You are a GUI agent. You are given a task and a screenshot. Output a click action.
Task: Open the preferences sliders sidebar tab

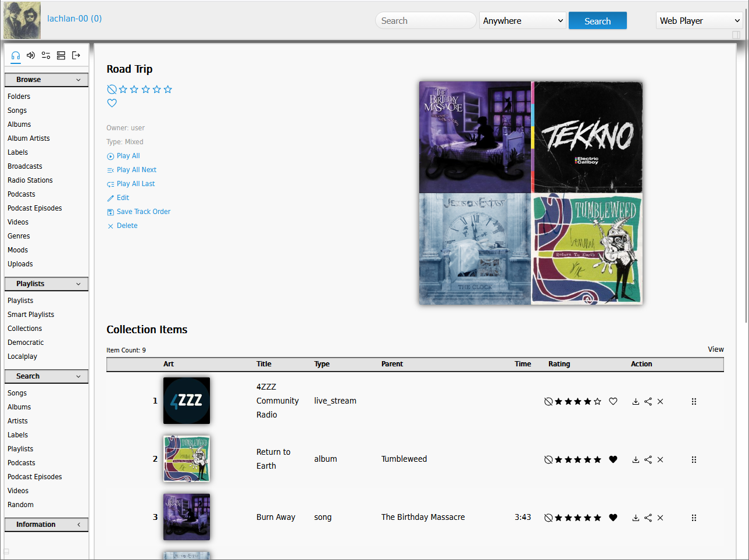46,55
